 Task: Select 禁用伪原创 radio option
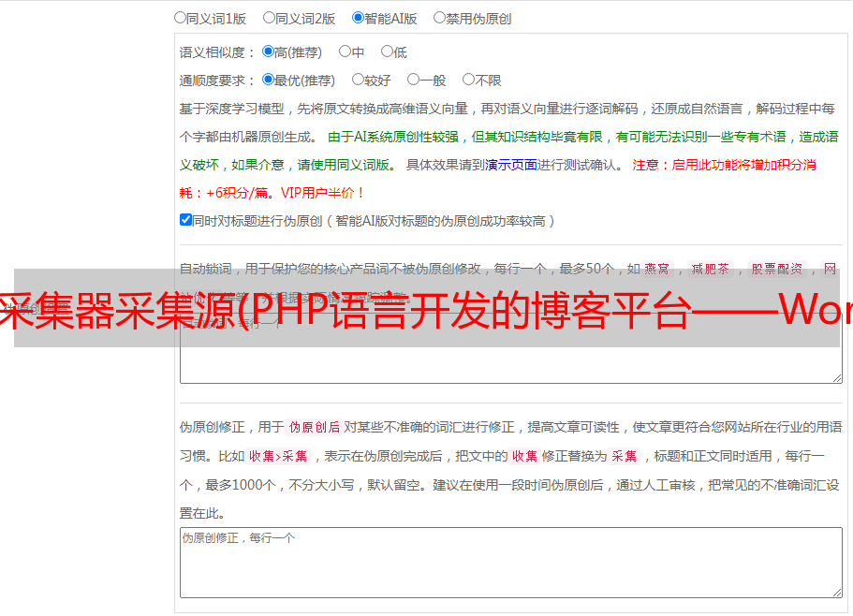pyautogui.click(x=439, y=18)
